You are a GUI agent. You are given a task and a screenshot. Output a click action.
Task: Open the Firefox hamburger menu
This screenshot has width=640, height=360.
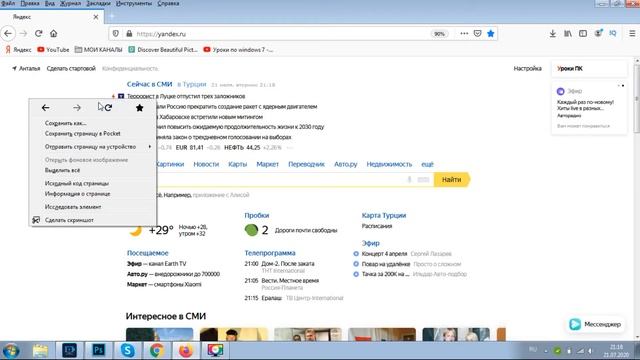[x=632, y=33]
